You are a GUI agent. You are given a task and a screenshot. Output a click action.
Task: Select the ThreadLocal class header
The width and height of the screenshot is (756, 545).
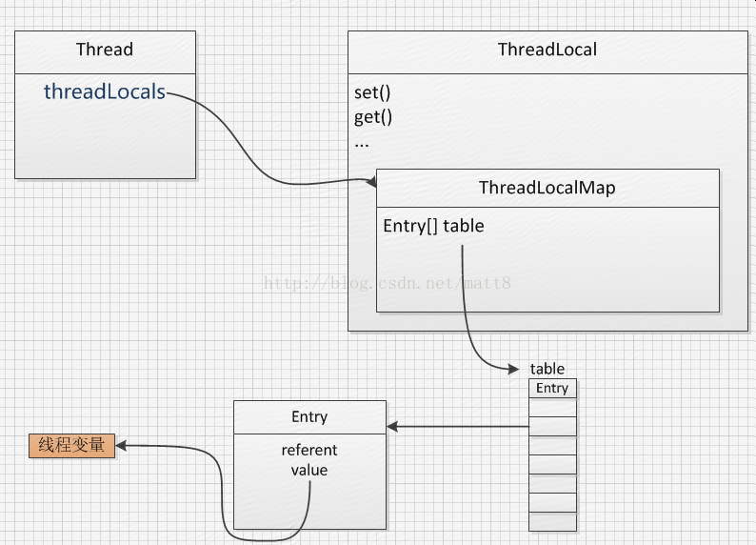pos(547,52)
